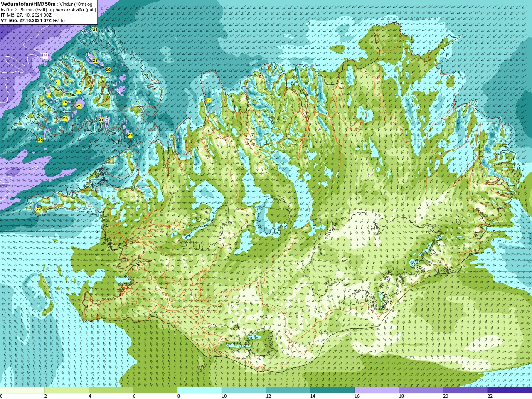Choose the above-22 m/s dark indigo legend swatch

[x=510, y=390]
